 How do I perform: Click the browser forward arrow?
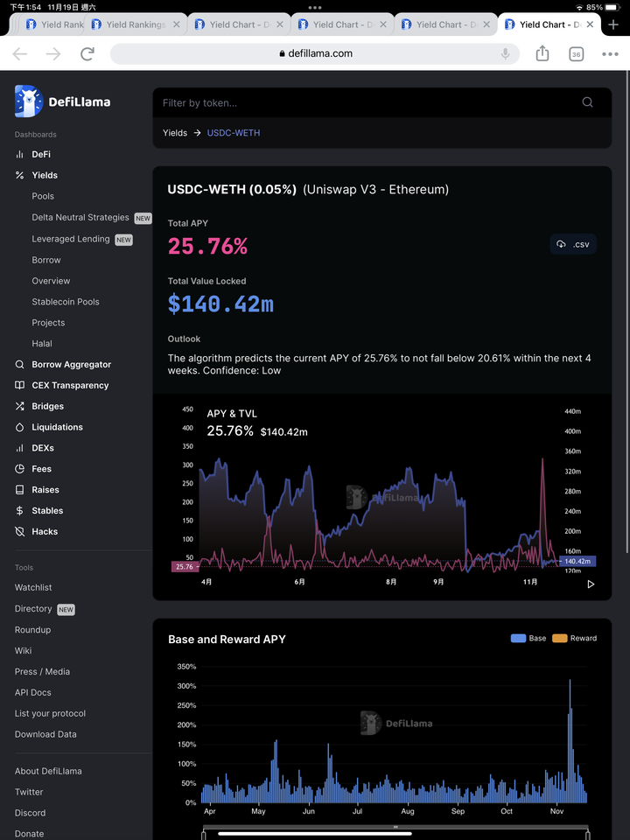coord(53,53)
